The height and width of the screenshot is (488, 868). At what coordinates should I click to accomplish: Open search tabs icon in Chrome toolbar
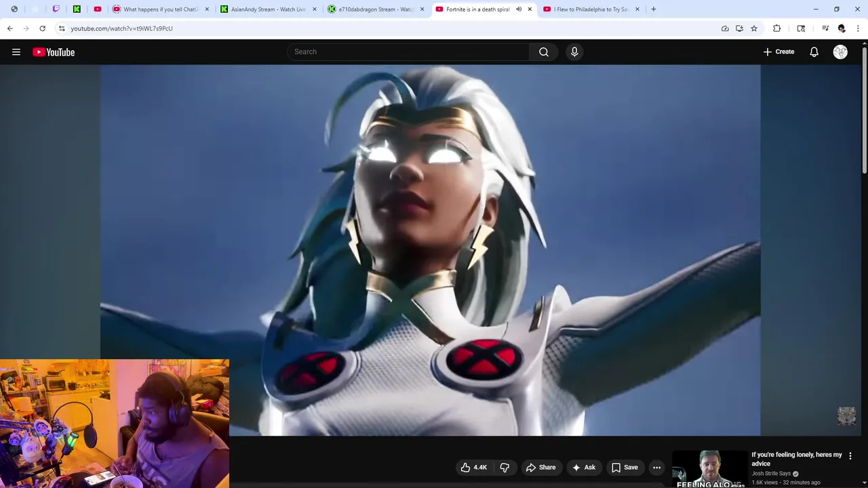pos(801,28)
